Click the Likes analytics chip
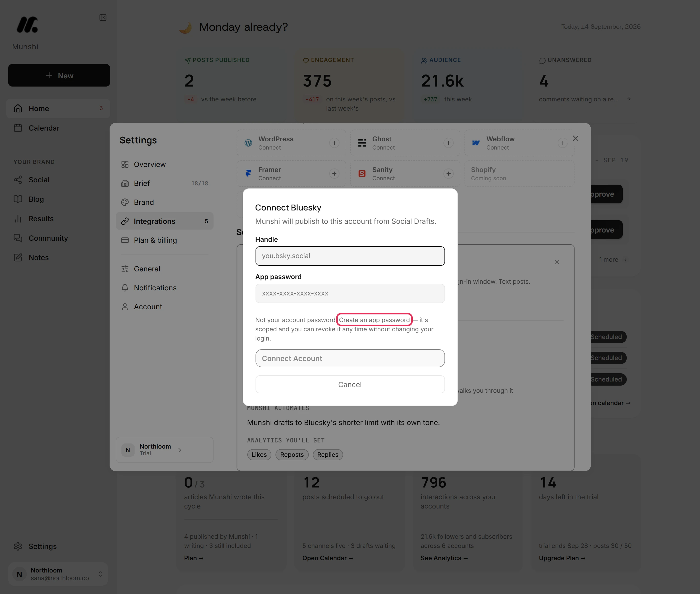700x594 pixels. tap(259, 455)
